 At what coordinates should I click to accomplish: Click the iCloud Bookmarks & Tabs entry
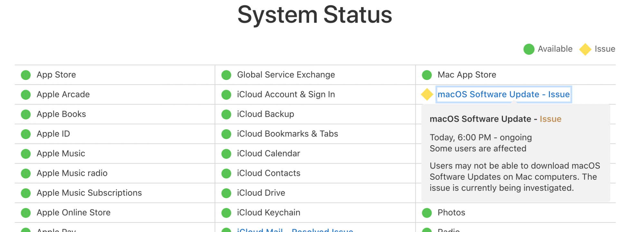point(288,134)
